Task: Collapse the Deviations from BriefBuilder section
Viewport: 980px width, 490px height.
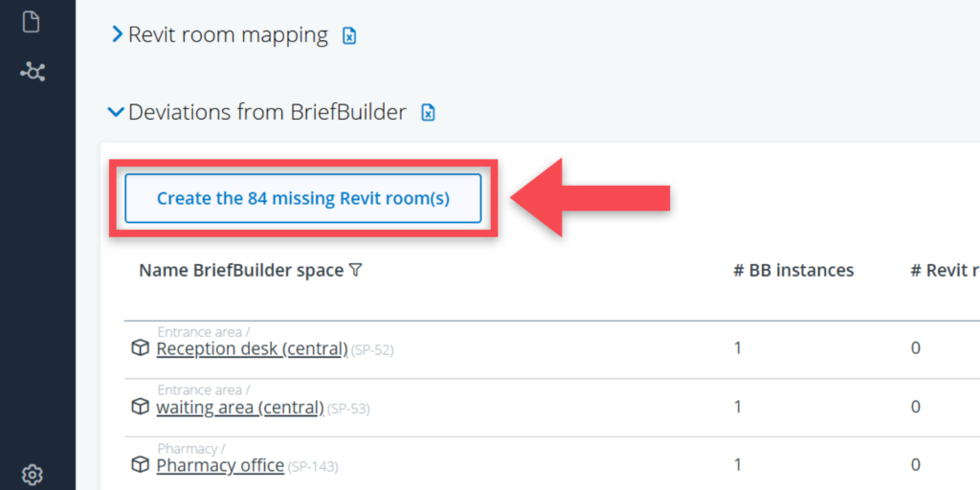Action: point(116,113)
